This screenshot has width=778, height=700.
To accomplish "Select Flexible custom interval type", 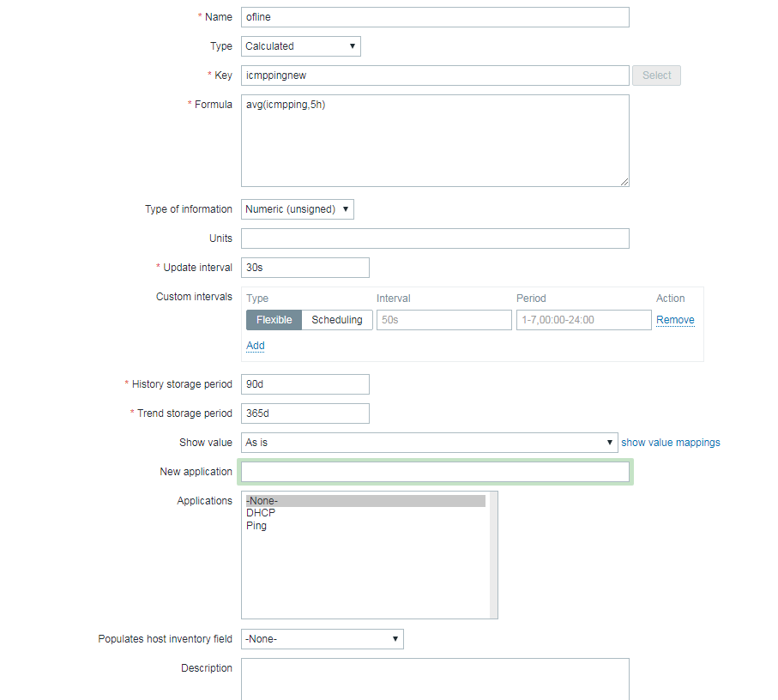I will (x=274, y=320).
